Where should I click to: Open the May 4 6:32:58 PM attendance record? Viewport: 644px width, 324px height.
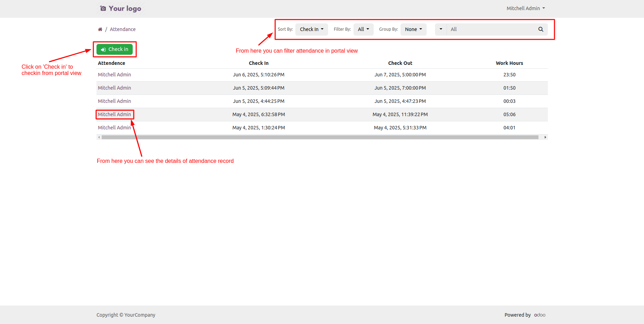coord(114,114)
